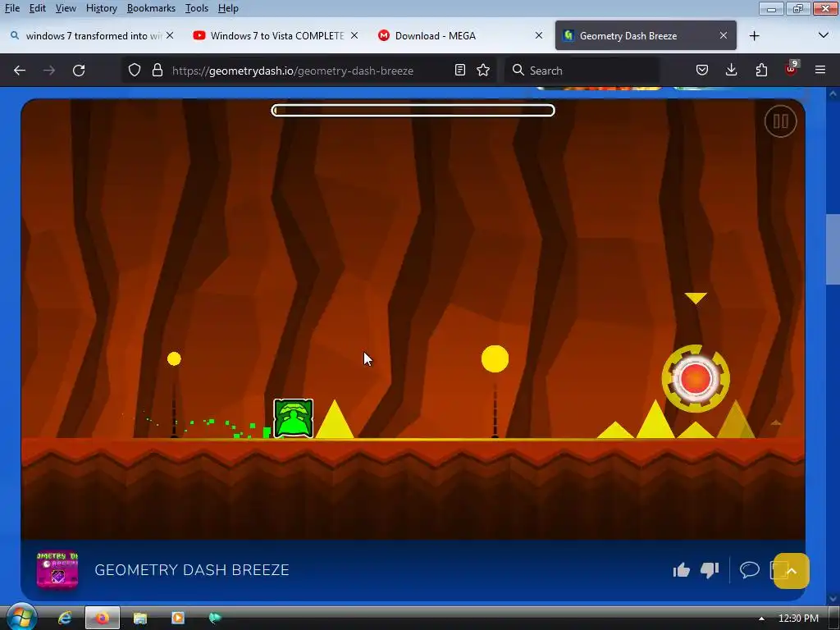
Task: Open the Bookmarks menu
Action: click(151, 8)
